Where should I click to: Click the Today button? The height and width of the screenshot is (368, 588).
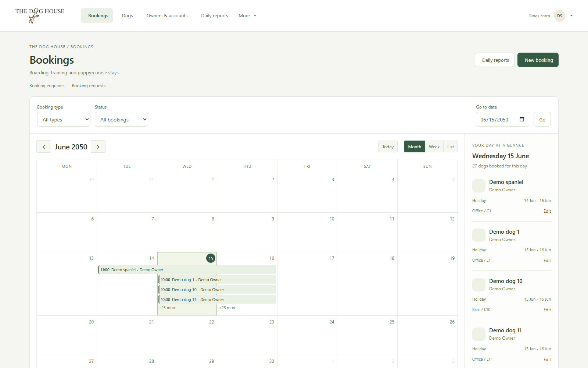[x=388, y=146]
